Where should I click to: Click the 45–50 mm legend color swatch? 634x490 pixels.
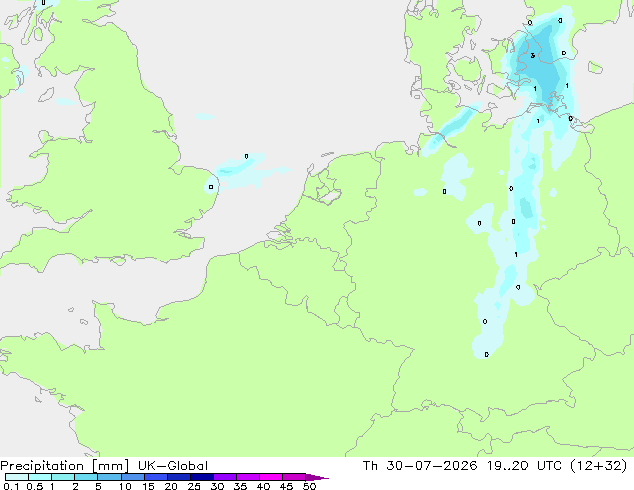point(294,477)
